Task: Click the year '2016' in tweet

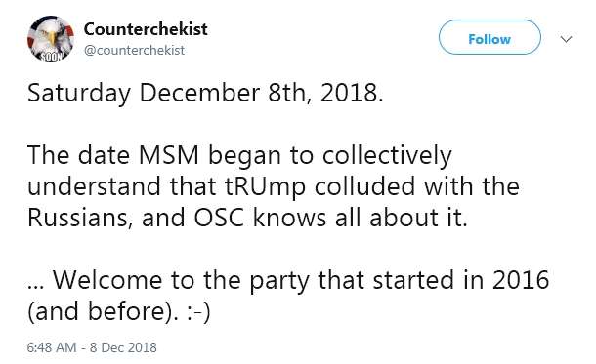Action: [521, 280]
